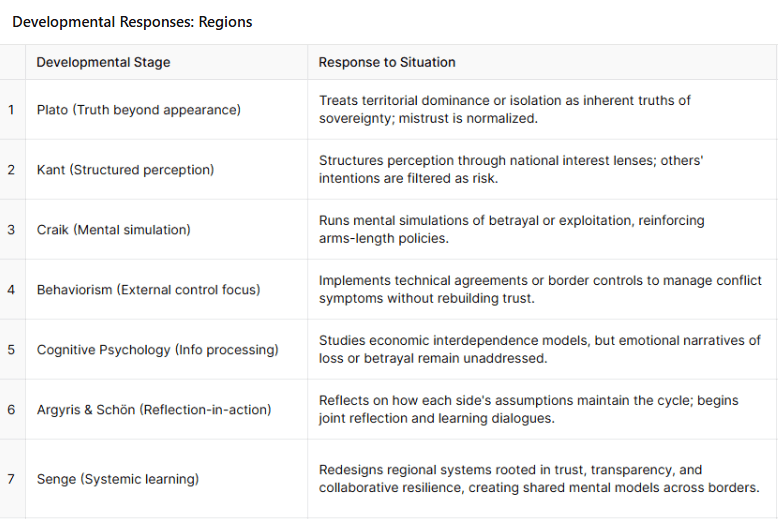Click the response about redesigning regional systems
The image size is (778, 519).
click(x=539, y=478)
